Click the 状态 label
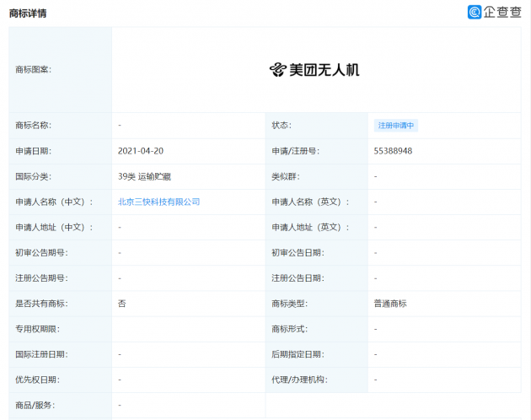 pyautogui.click(x=282, y=126)
